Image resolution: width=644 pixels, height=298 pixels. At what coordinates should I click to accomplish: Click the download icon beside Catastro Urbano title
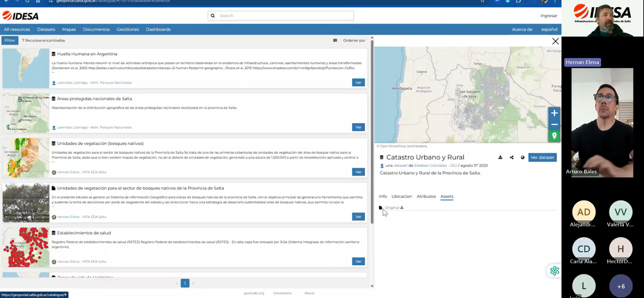point(500,158)
